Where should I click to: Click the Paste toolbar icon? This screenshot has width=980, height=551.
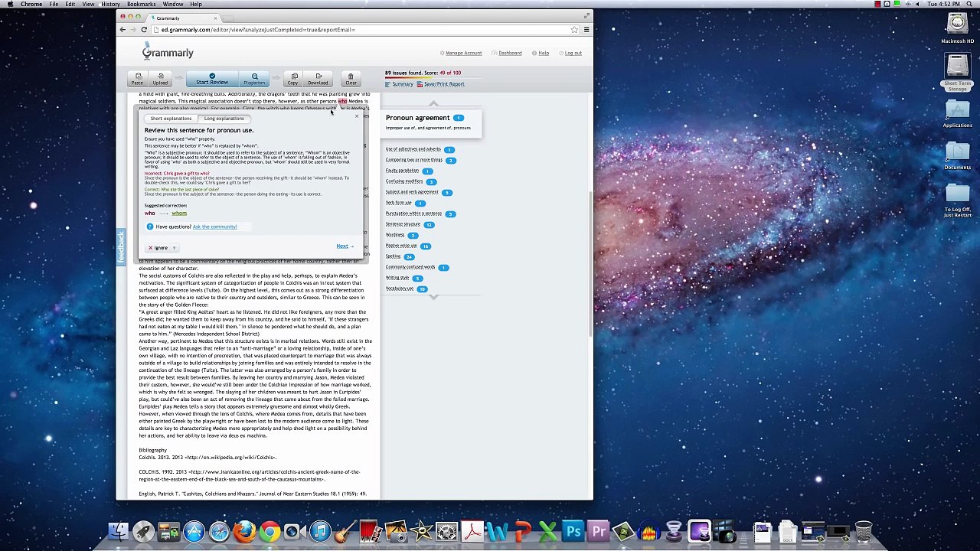[x=138, y=79]
